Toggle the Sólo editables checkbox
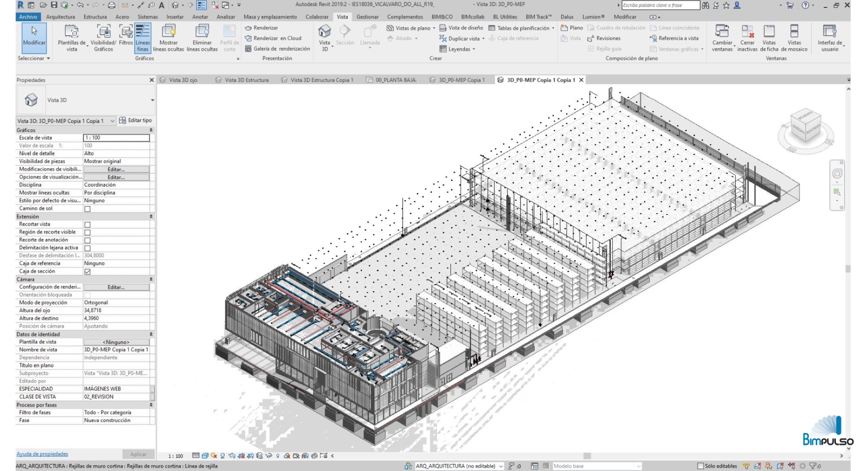Screen dimensions: 868x471 pyautogui.click(x=700, y=466)
